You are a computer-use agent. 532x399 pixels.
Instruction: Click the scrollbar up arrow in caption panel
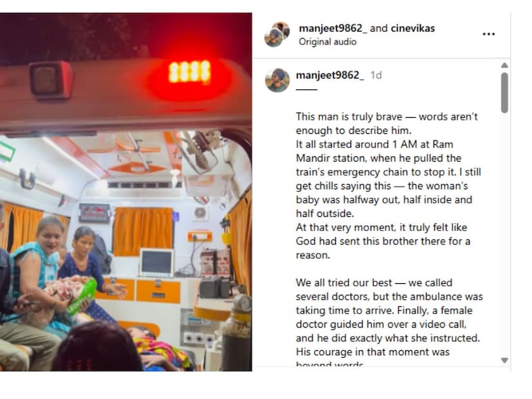[504, 65]
